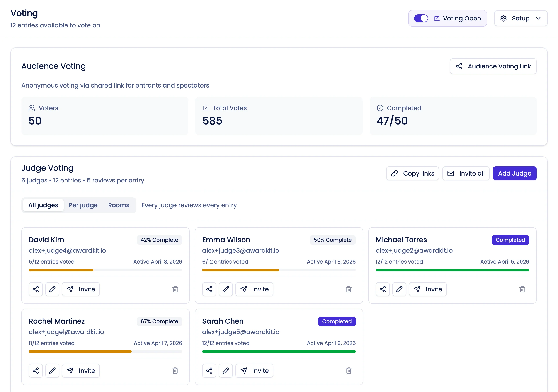Expand the Setup dropdown

[x=539, y=18]
